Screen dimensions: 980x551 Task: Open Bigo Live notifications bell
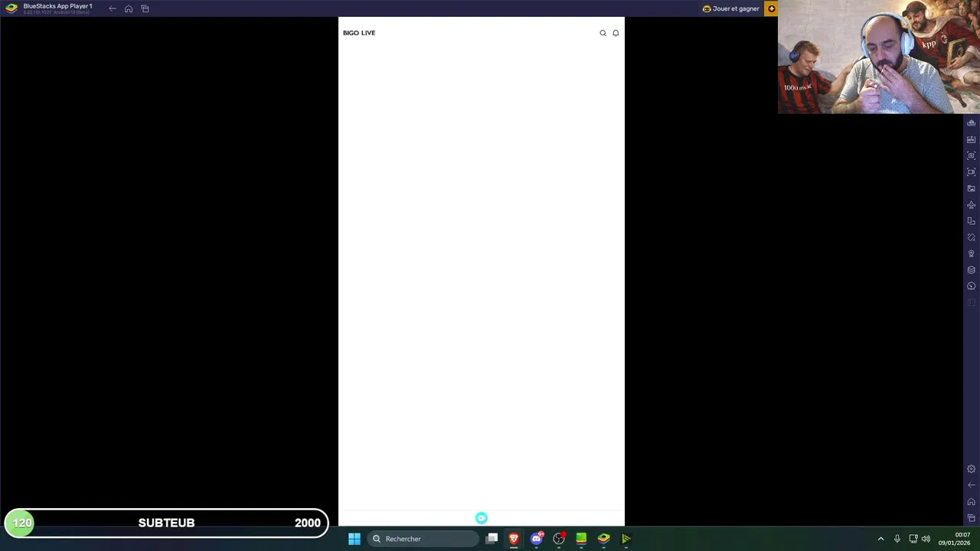tap(616, 33)
